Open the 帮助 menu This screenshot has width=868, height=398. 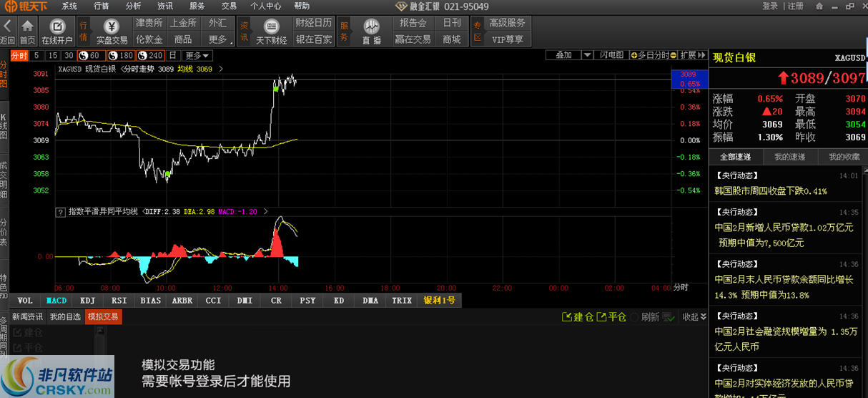point(302,6)
